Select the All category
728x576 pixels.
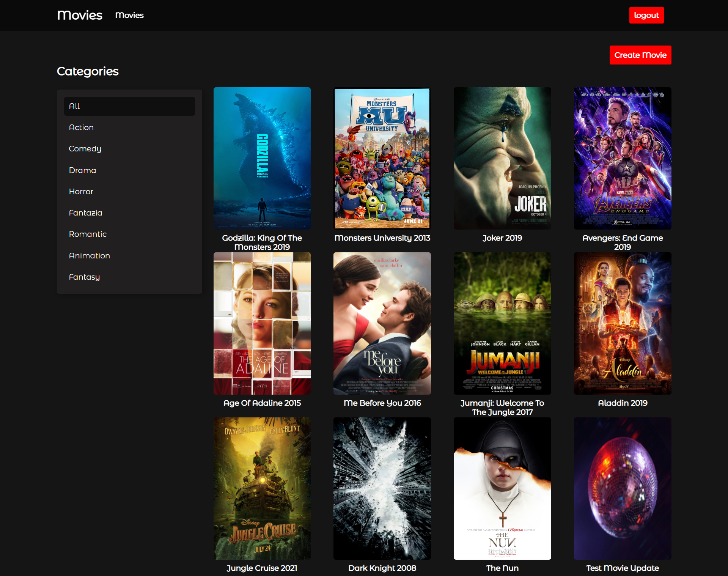(x=129, y=106)
